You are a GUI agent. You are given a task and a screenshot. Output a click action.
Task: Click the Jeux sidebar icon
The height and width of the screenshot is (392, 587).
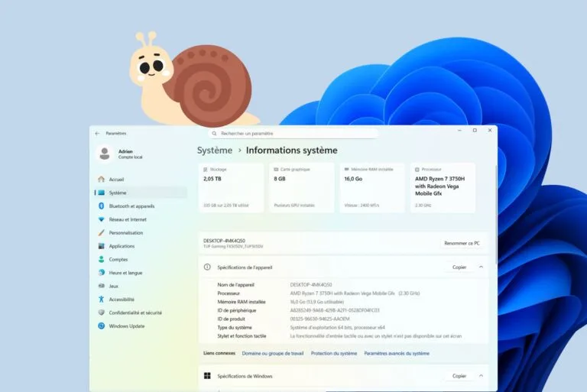(x=101, y=286)
